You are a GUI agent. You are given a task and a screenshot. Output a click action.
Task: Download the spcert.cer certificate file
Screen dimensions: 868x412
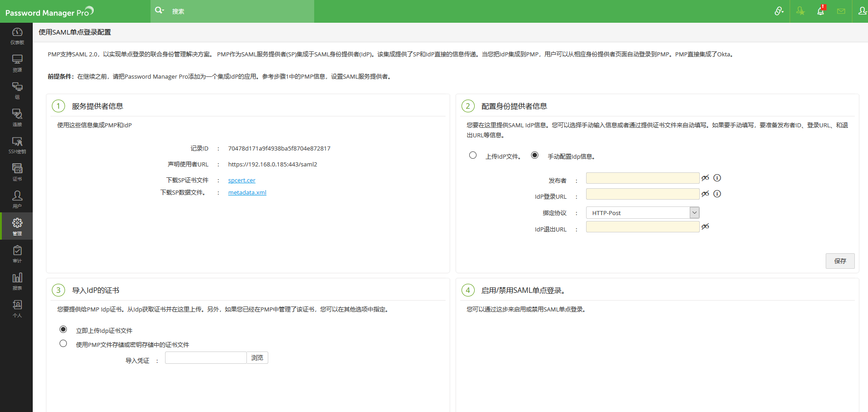pos(241,181)
